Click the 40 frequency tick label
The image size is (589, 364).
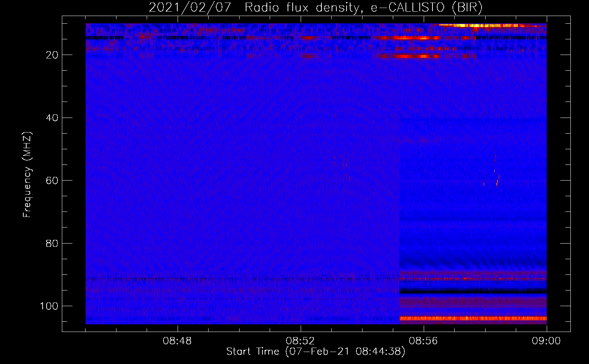52,118
